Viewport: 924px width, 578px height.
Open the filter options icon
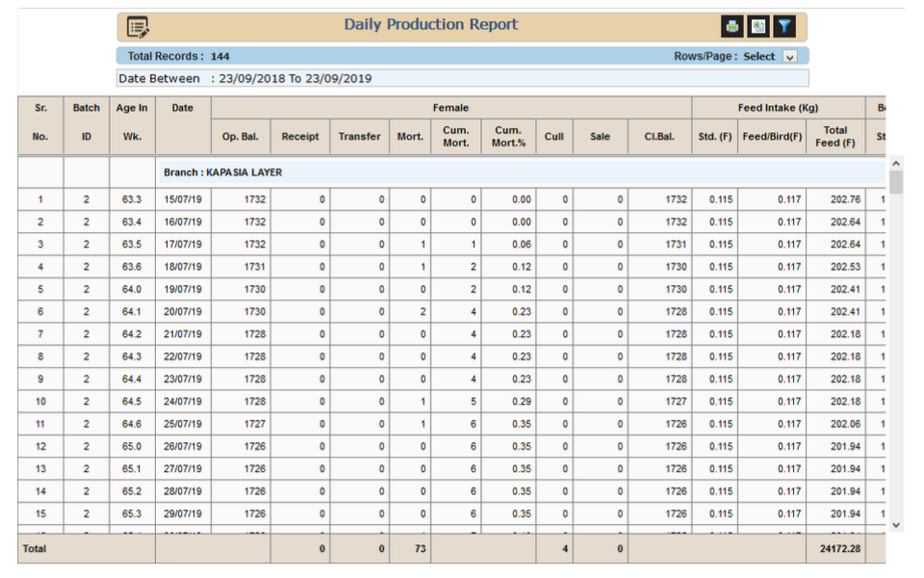click(784, 27)
